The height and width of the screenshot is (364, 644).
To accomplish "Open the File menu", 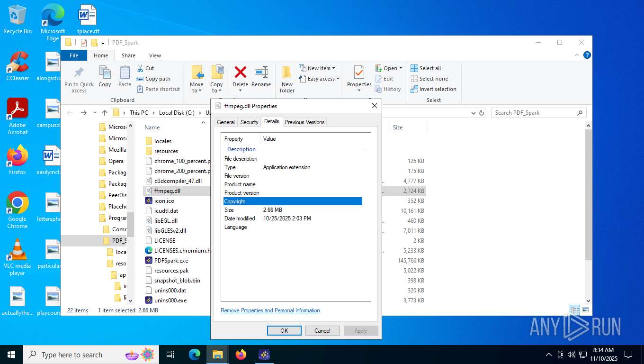I will (74, 55).
